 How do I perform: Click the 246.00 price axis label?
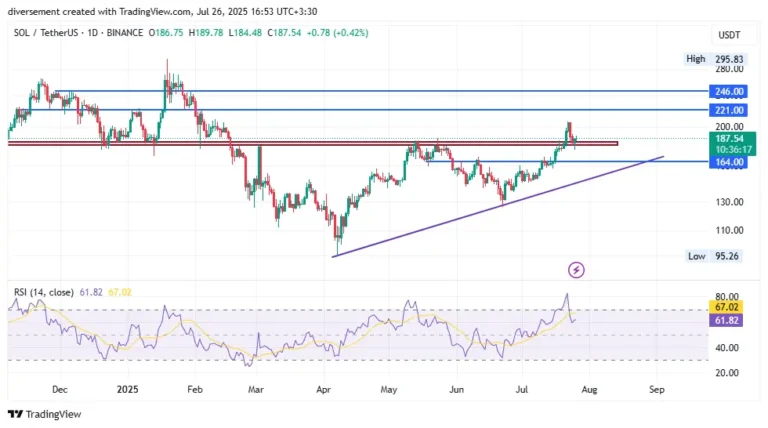pos(730,90)
